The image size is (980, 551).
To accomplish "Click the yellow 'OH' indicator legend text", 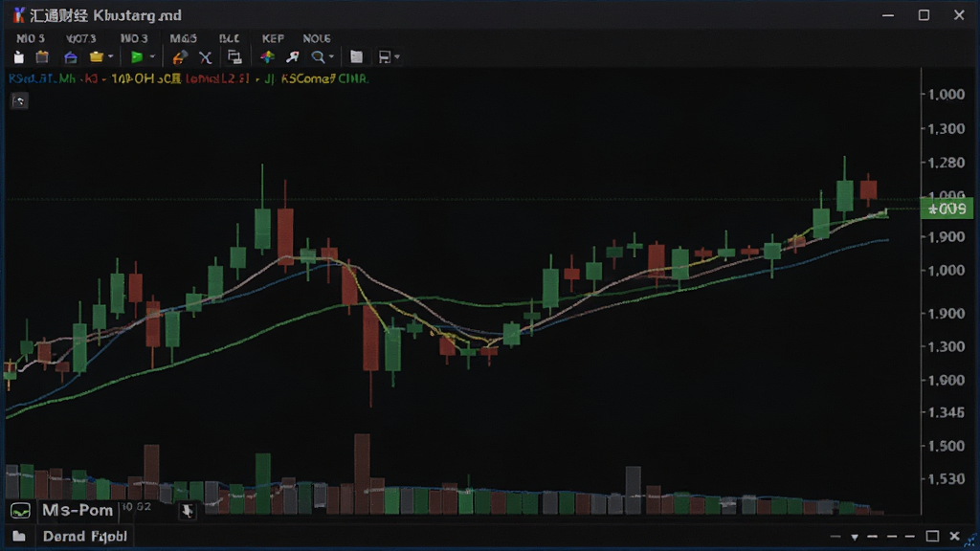I will click(x=145, y=78).
